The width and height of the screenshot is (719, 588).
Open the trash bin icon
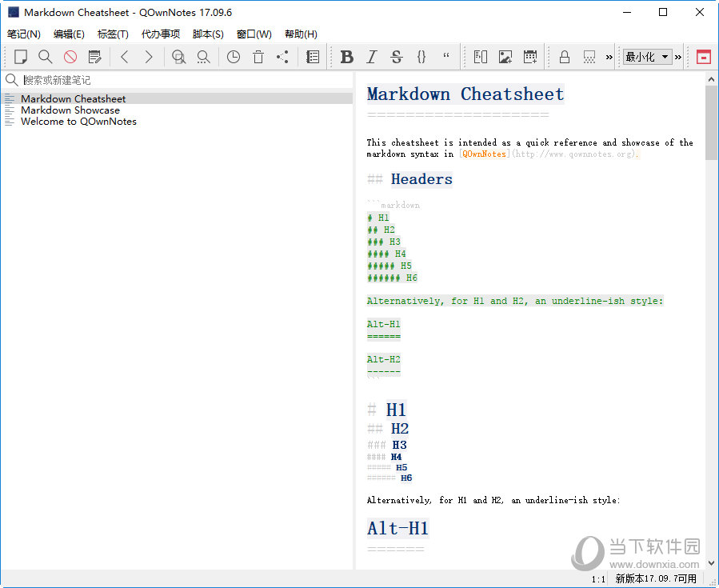pos(258,57)
